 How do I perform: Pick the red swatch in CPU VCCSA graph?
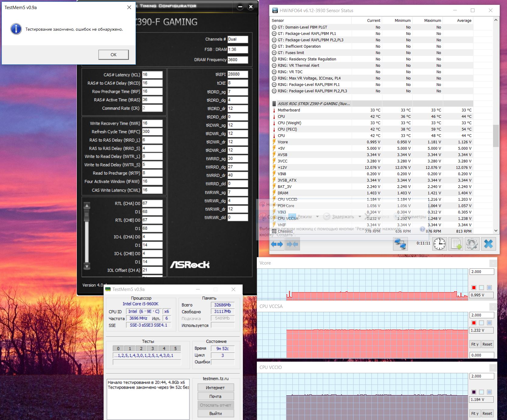pos(474,323)
